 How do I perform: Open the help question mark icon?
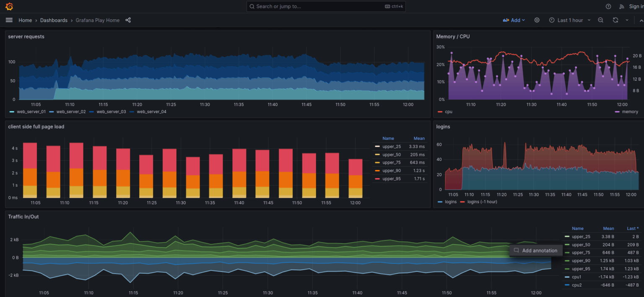click(609, 6)
